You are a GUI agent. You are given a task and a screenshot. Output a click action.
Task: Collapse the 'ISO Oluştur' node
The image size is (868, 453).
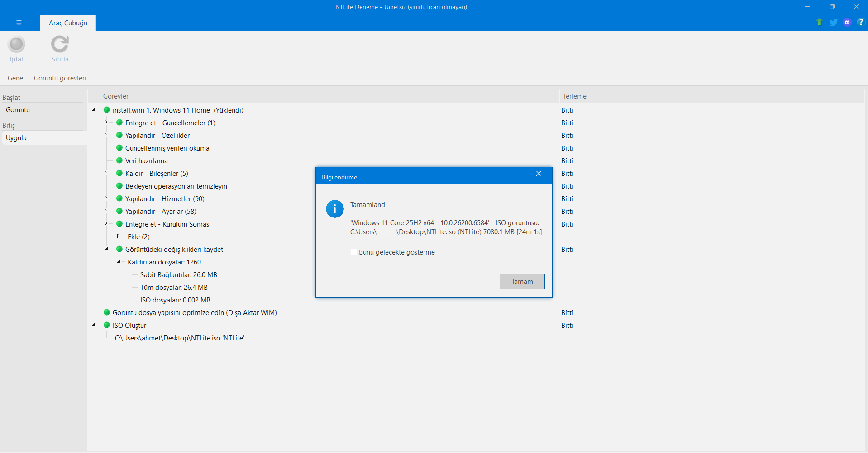click(94, 325)
